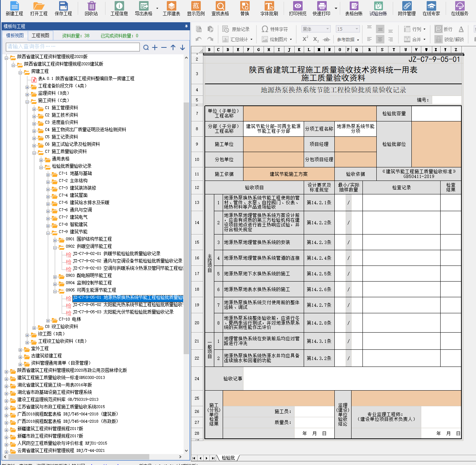
Task: Click the magnifier search icon beside query box
Action: [146, 47]
